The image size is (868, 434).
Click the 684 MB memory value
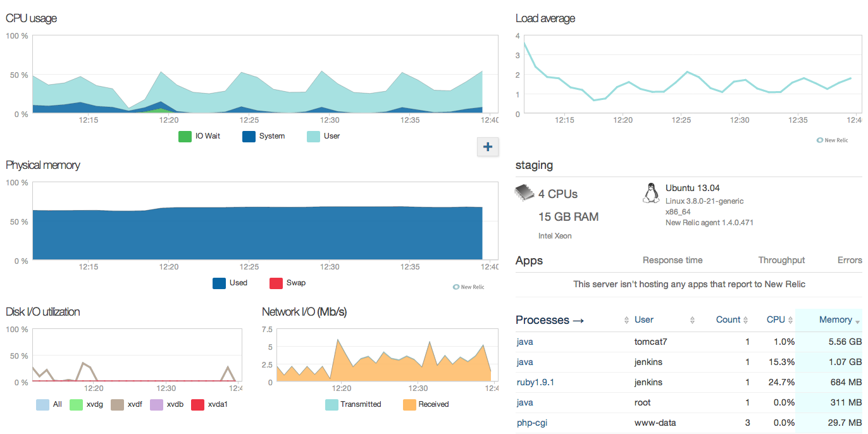(x=846, y=382)
